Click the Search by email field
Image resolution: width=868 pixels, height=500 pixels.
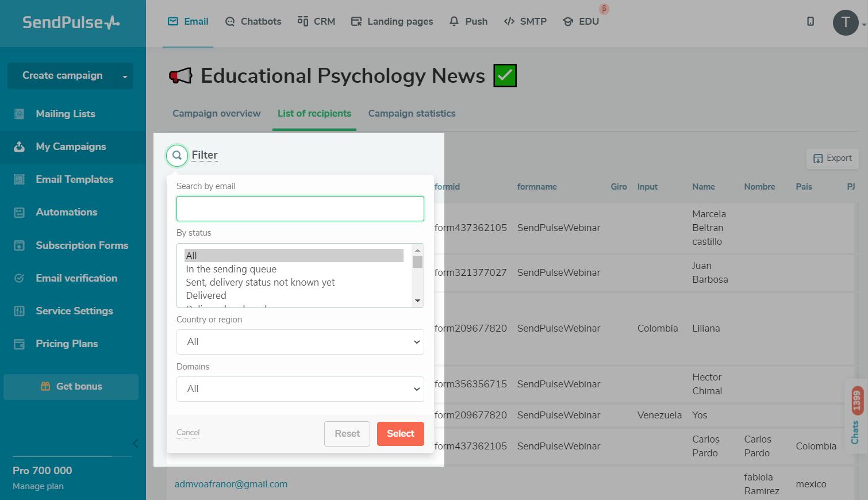pyautogui.click(x=300, y=209)
